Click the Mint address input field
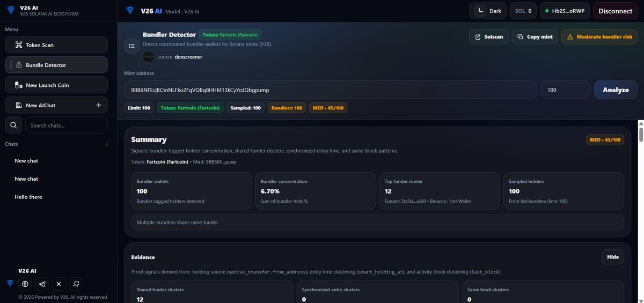The image size is (644, 303). (330, 90)
